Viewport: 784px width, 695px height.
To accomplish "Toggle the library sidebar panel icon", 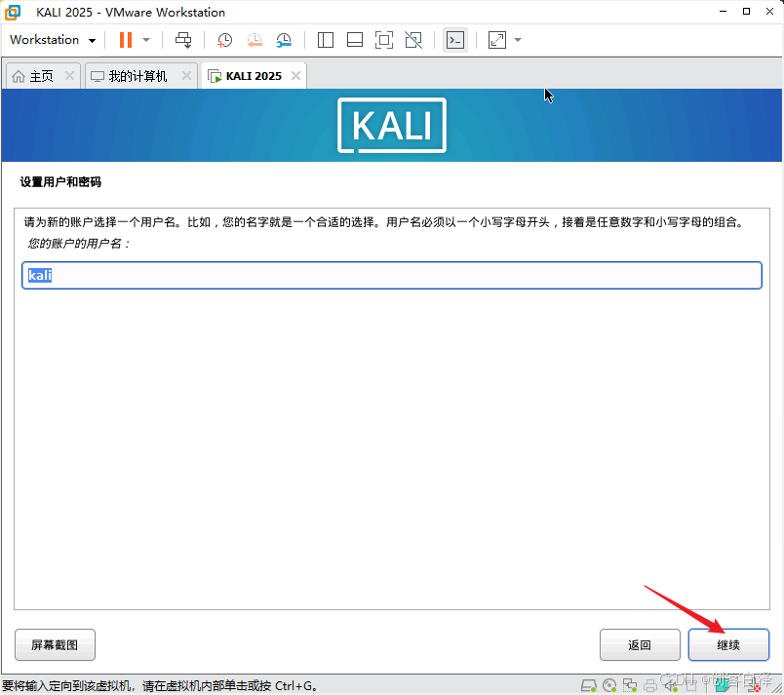I will [x=326, y=40].
